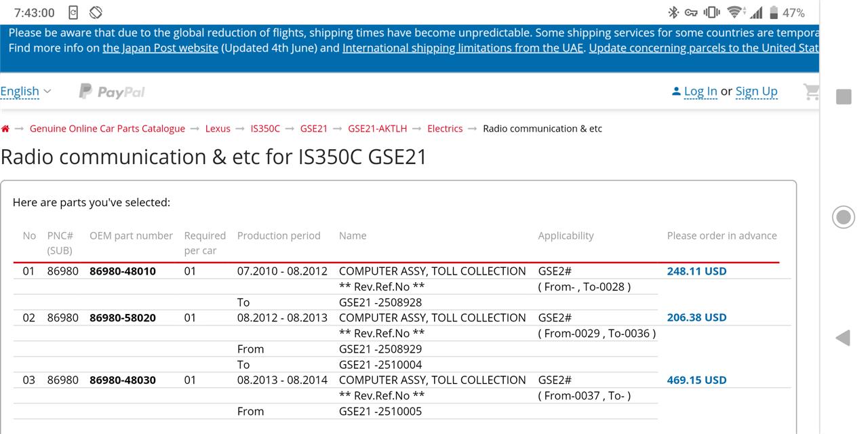
Task: Tap Android back triangle button
Action: [843, 338]
